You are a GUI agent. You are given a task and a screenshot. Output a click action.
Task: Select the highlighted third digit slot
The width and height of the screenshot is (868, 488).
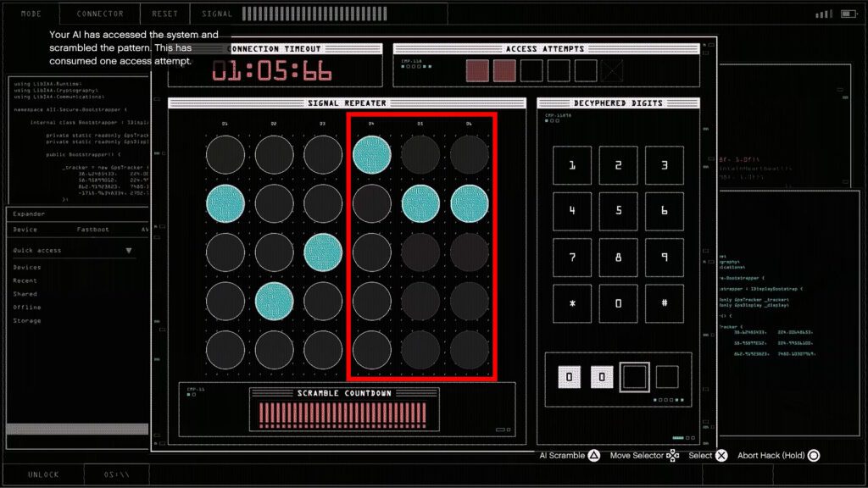point(634,377)
